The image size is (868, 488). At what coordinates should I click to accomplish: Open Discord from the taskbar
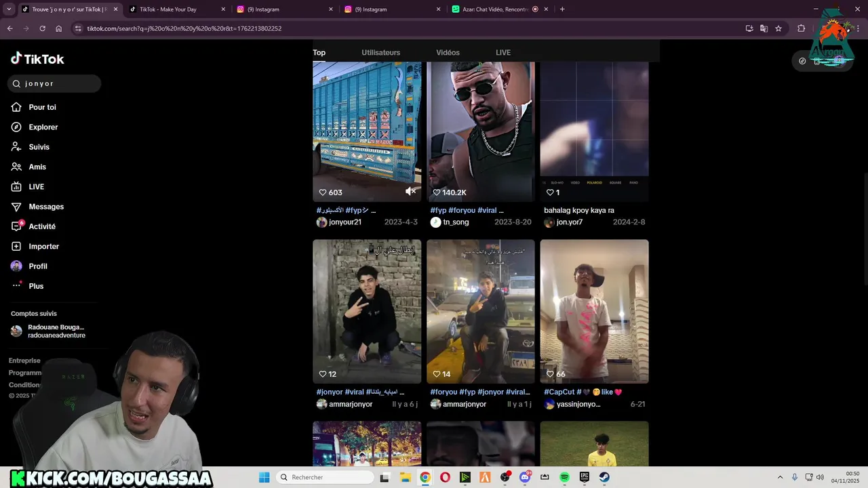pyautogui.click(x=525, y=477)
